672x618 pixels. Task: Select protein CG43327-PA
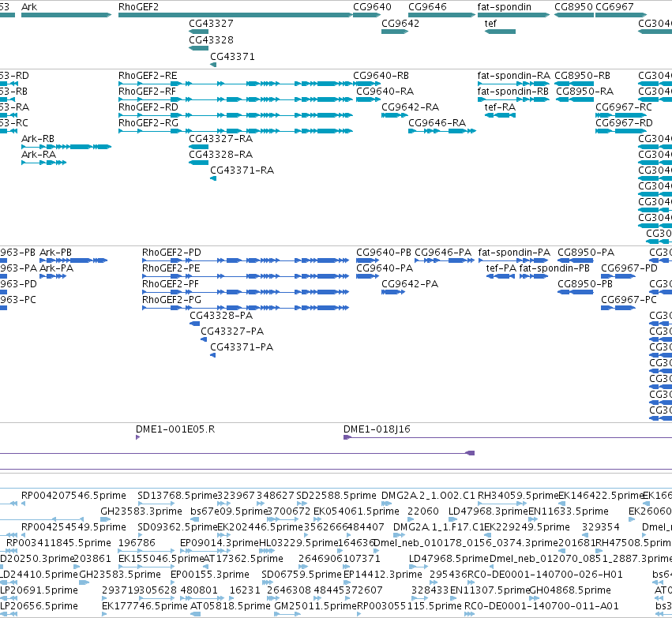[204, 339]
